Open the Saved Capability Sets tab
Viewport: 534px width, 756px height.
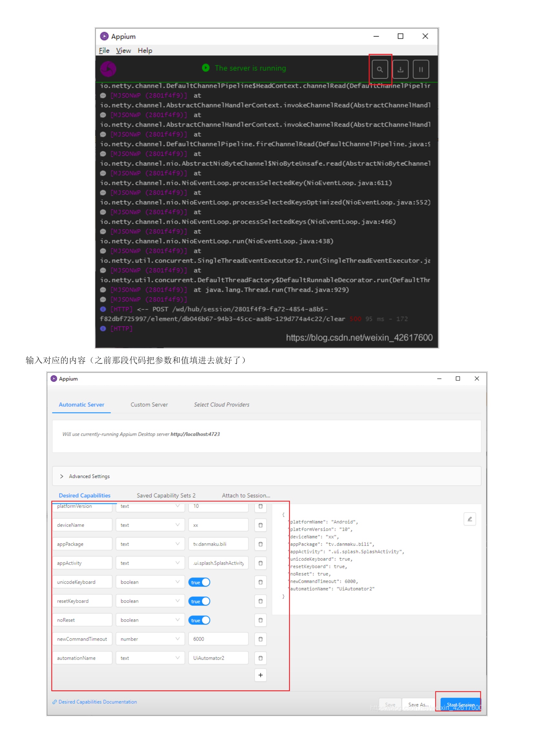pyautogui.click(x=166, y=495)
